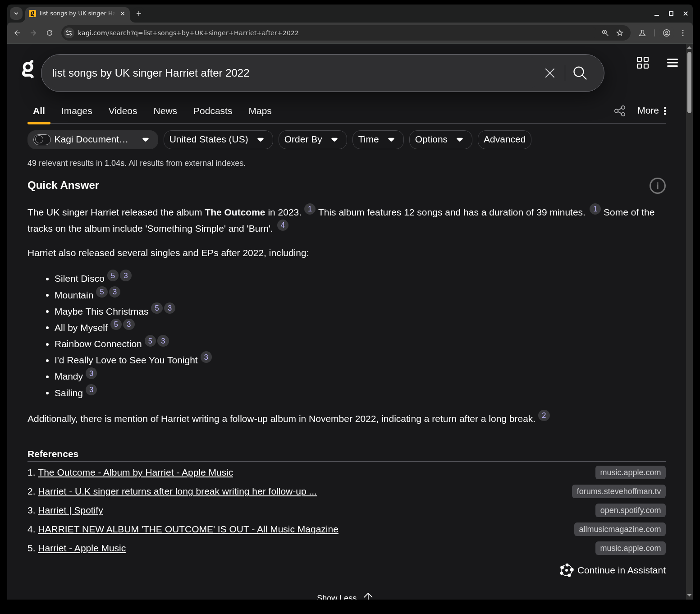The width and height of the screenshot is (700, 614).
Task: Open the Order By dropdown
Action: tap(312, 140)
